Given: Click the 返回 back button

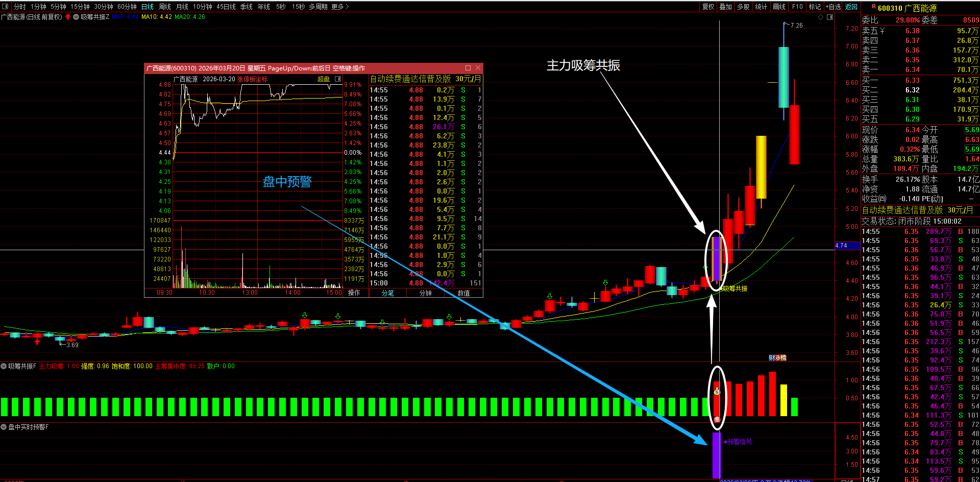Looking at the screenshot, I should [x=851, y=7].
